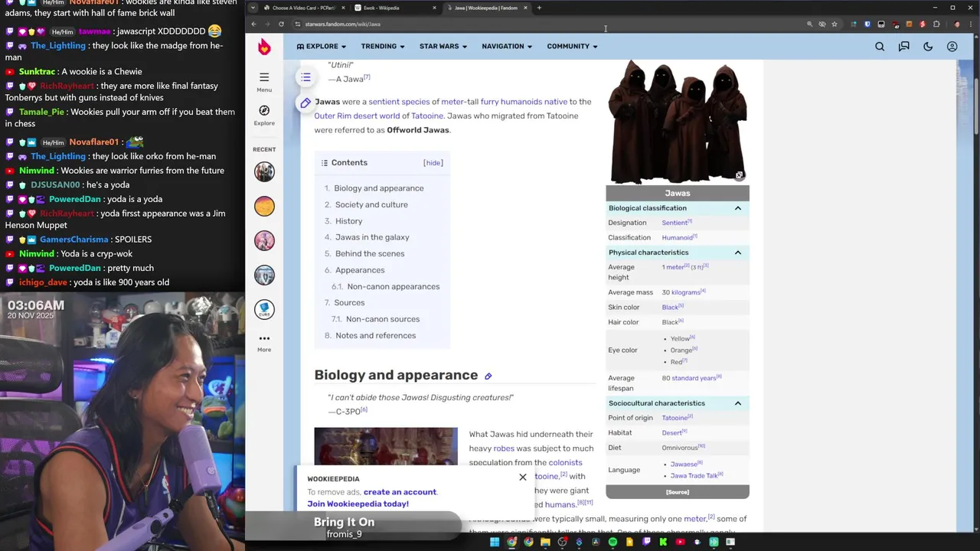Open the user profile avatar icon
The image size is (980, 551).
point(952,47)
